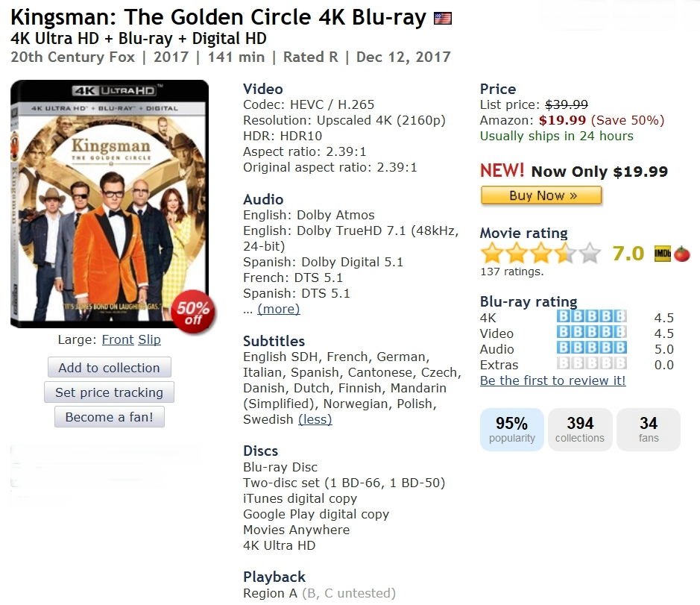
Task: Click Set price tracking button
Action: 110,392
